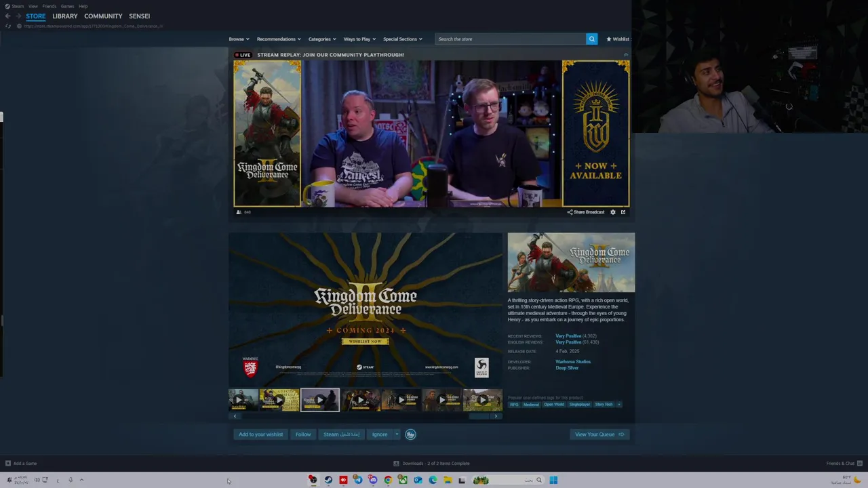
Task: Click the Windows Start button
Action: [553, 480]
